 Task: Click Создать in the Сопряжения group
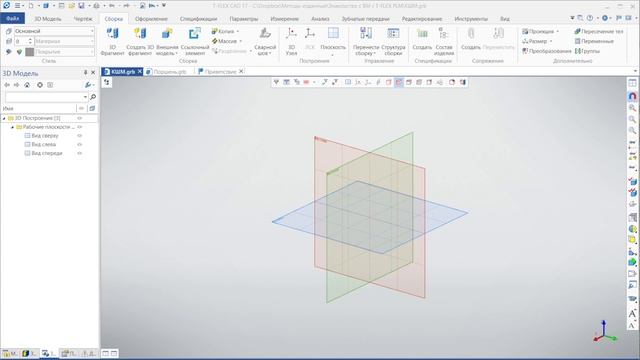pos(471,40)
